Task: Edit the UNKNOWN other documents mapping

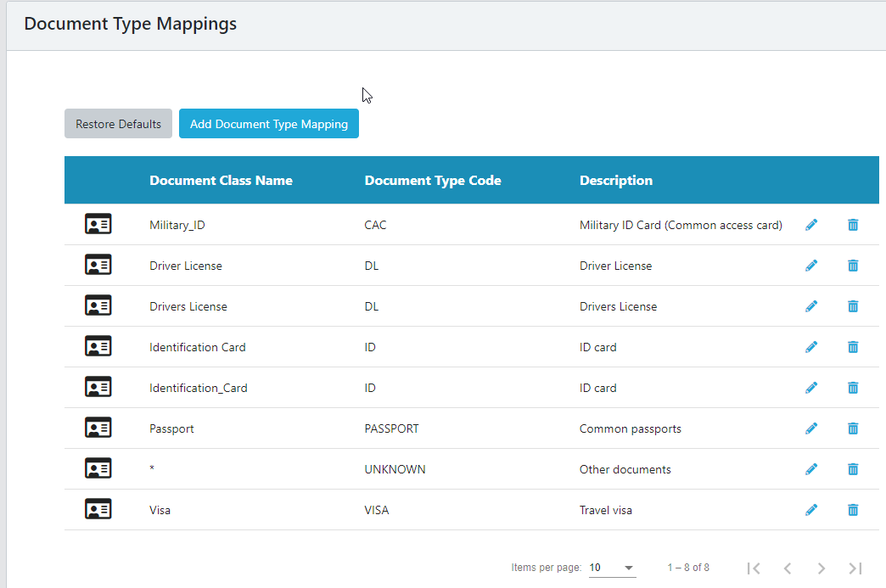Action: pyautogui.click(x=811, y=469)
